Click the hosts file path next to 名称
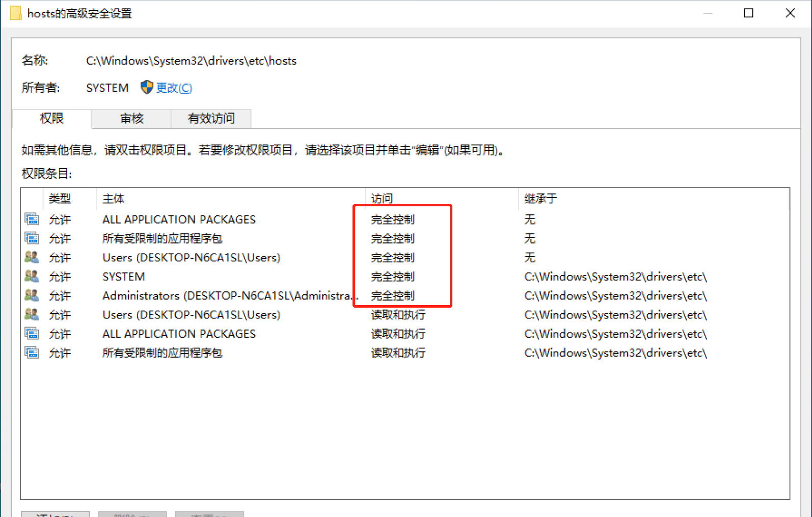Screen dimensions: 812x517 191,61
